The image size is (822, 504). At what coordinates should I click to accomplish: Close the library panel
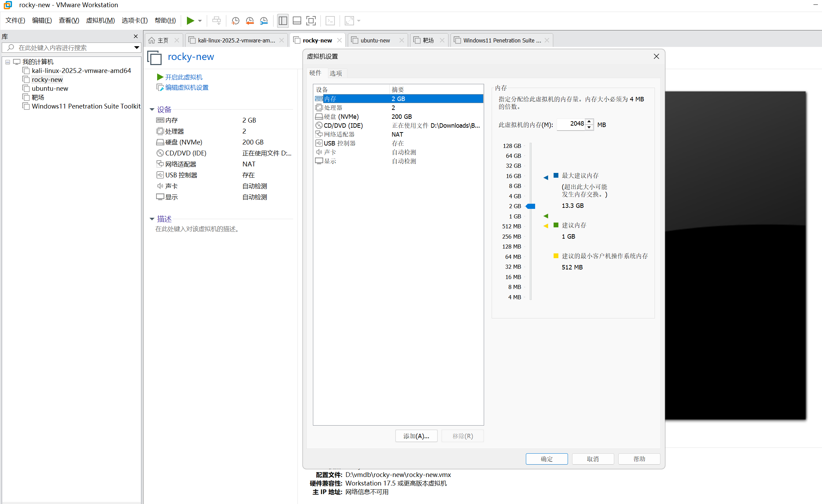click(136, 36)
